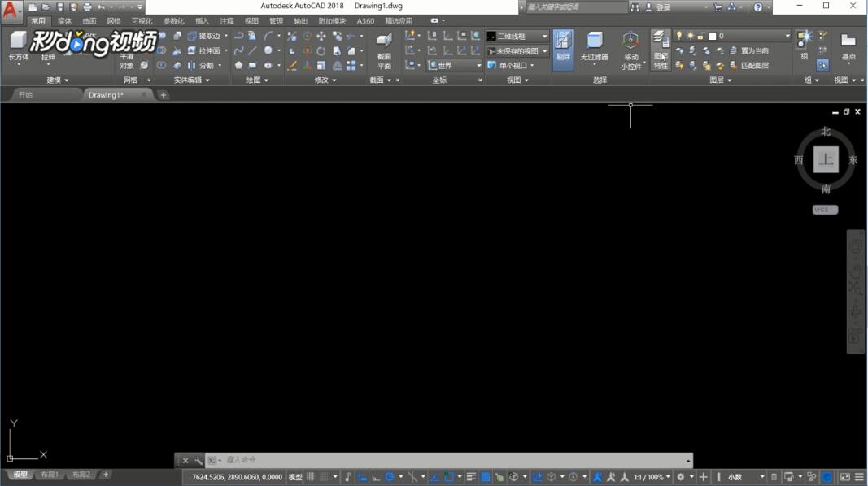Open the status bar customization menu icon
868x486 pixels.
859,476
